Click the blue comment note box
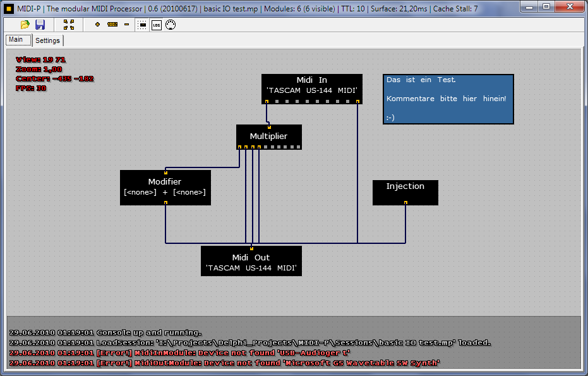 [448, 99]
